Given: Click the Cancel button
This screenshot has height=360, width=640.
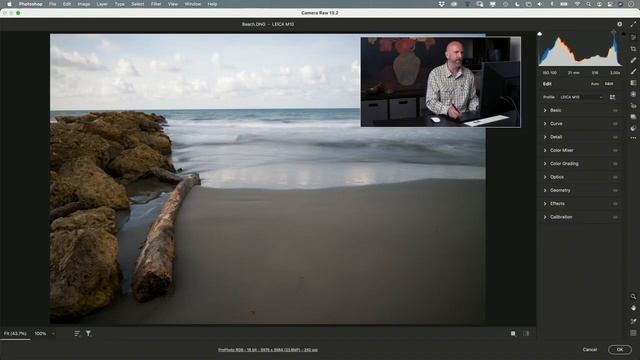Looking at the screenshot, I should pos(590,349).
